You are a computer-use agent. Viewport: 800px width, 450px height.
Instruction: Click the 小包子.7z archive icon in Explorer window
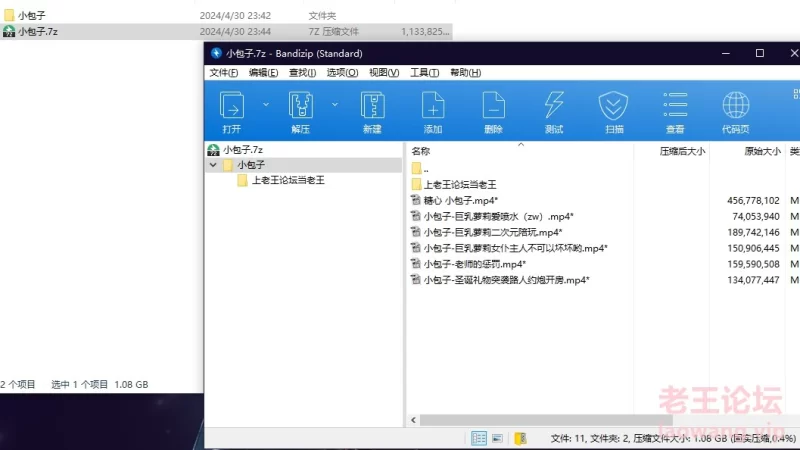9,32
